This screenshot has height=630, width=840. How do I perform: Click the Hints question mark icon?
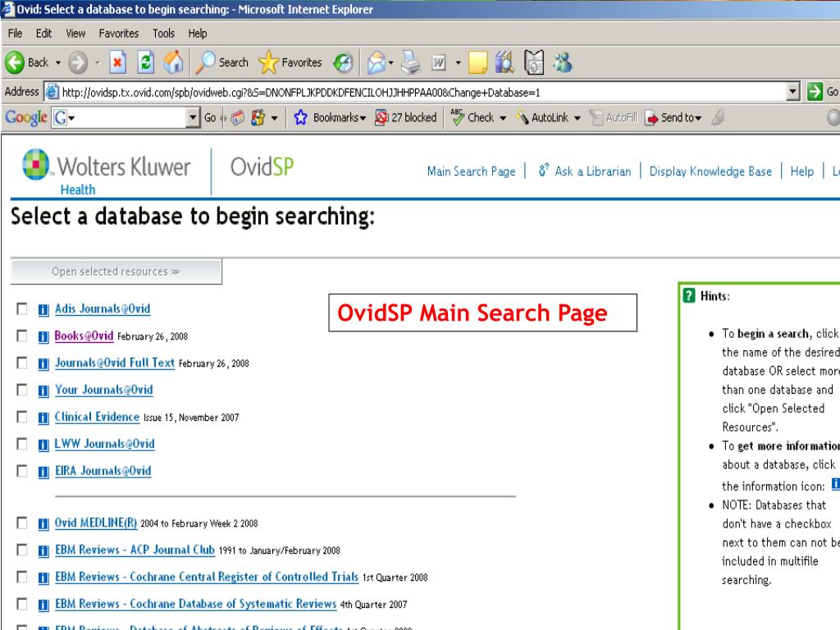(689, 295)
